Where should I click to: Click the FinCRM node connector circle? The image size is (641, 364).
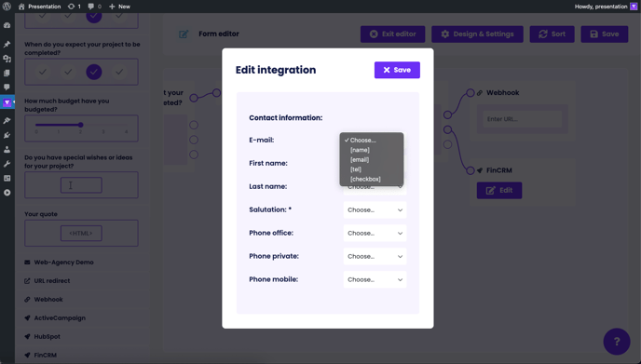[x=471, y=170]
